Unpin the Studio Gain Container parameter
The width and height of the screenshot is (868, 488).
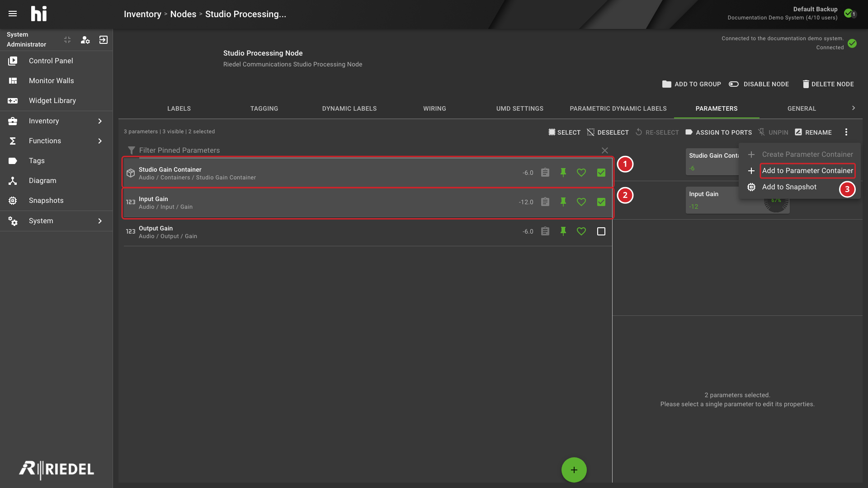pos(563,173)
